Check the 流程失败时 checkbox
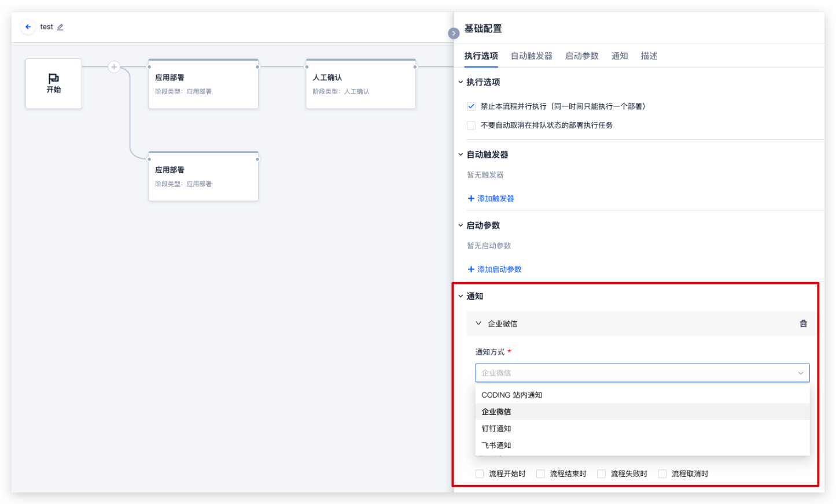Screen dimensions: 836x504 tap(601, 474)
